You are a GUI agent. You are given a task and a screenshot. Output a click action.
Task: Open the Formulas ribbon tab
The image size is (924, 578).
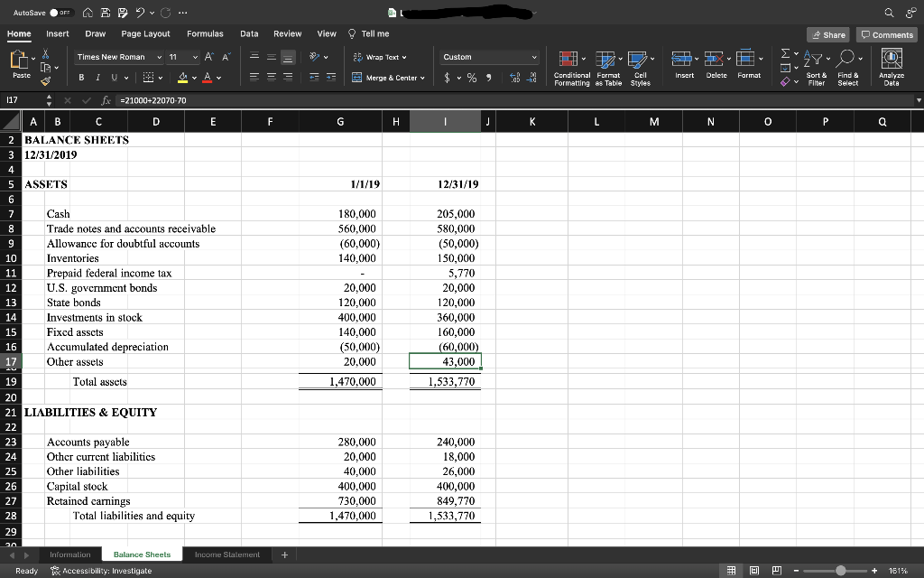[205, 33]
